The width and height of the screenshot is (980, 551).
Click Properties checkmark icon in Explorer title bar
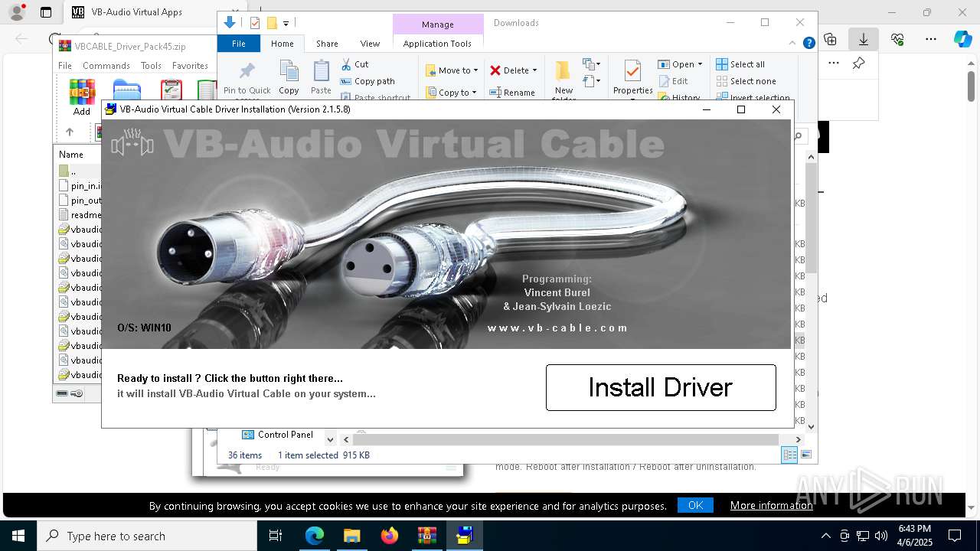pyautogui.click(x=255, y=23)
